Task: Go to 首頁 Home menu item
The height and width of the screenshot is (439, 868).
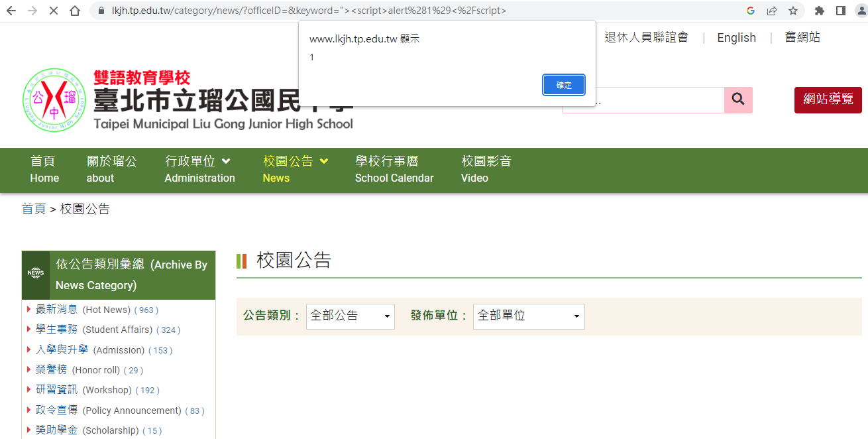Action: [x=44, y=169]
